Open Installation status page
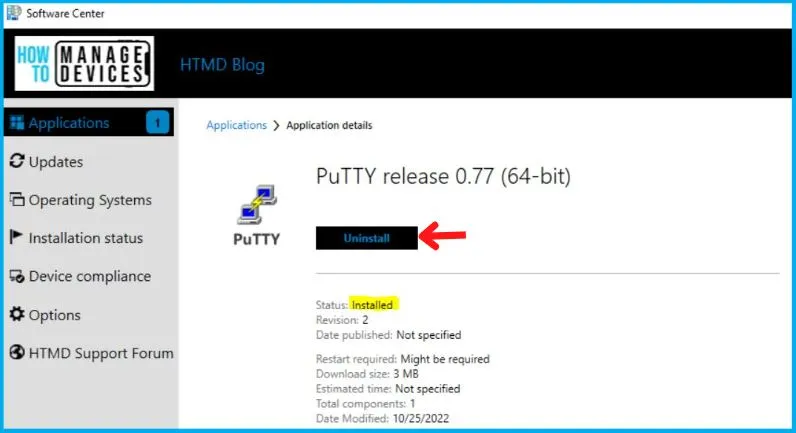This screenshot has width=796, height=433. coord(86,238)
